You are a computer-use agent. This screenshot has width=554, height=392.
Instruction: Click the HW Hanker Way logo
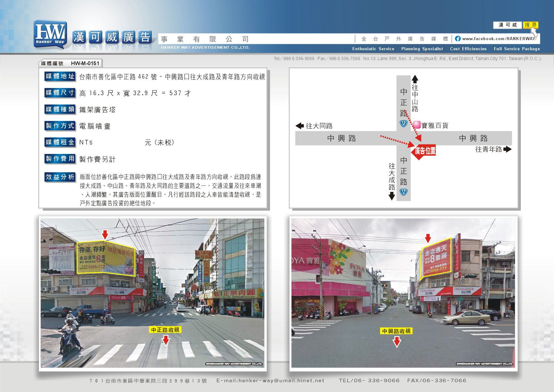coord(50,35)
